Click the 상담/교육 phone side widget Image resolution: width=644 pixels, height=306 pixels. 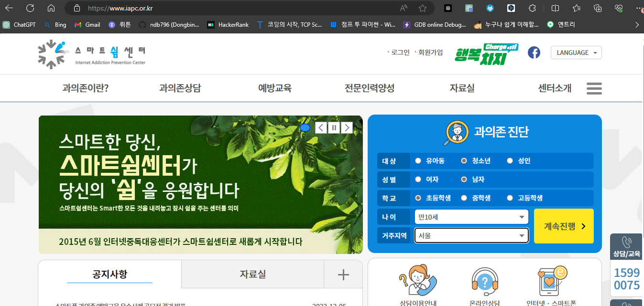tap(627, 247)
